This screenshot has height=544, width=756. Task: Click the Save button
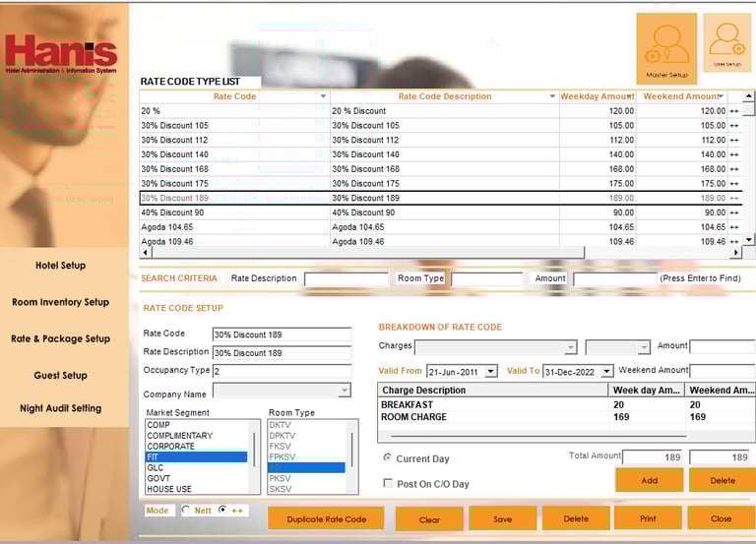click(502, 519)
